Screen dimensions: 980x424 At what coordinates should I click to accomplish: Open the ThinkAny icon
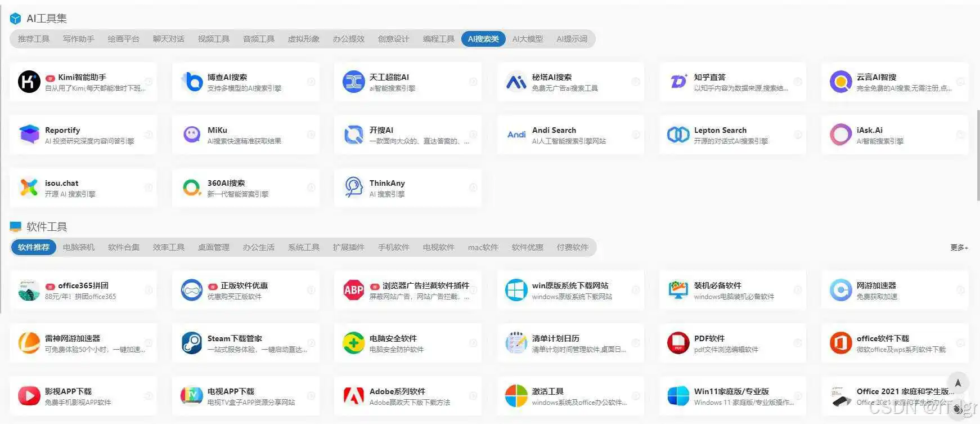pos(354,188)
